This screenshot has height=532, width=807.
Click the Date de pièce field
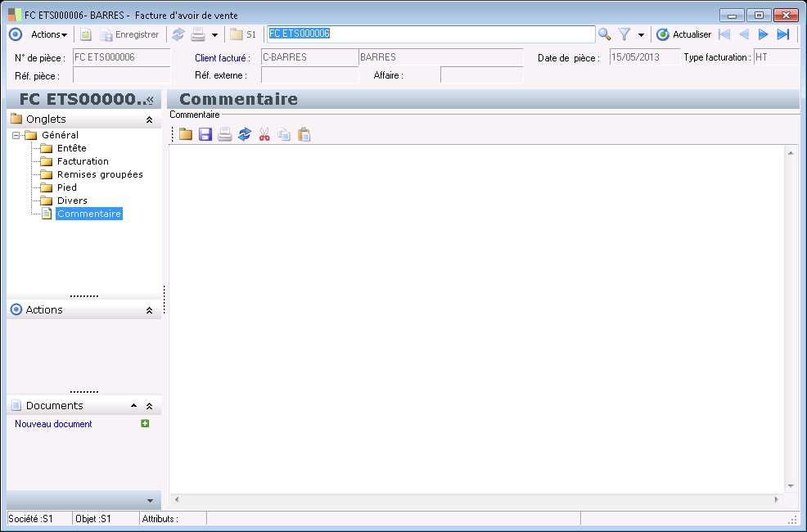(x=644, y=57)
